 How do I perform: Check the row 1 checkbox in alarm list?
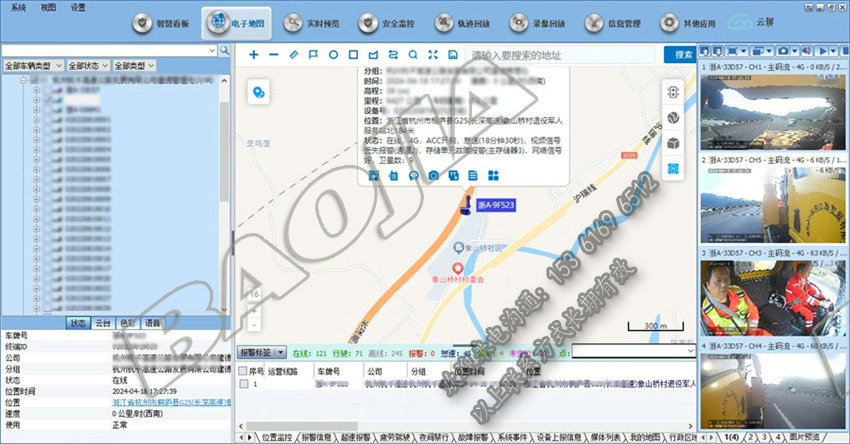244,384
